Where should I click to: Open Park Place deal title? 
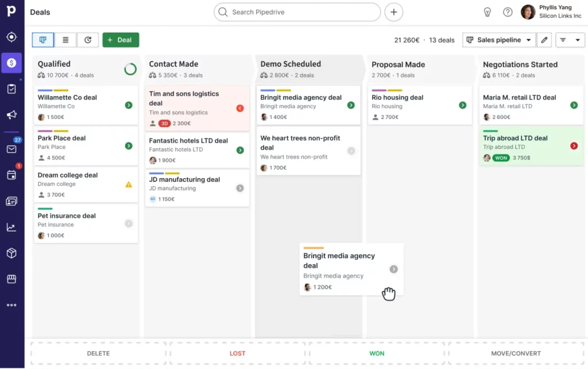coord(61,138)
